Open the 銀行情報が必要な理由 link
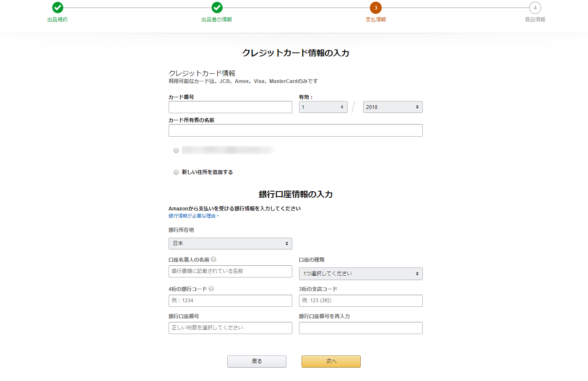 (x=193, y=216)
